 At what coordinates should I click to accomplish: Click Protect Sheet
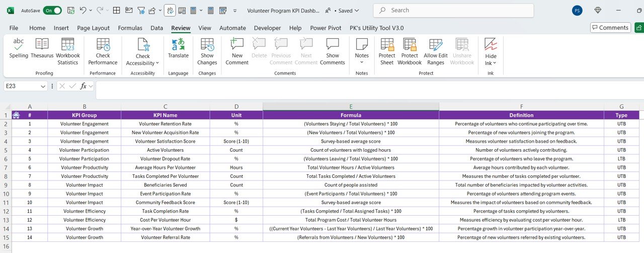387,51
